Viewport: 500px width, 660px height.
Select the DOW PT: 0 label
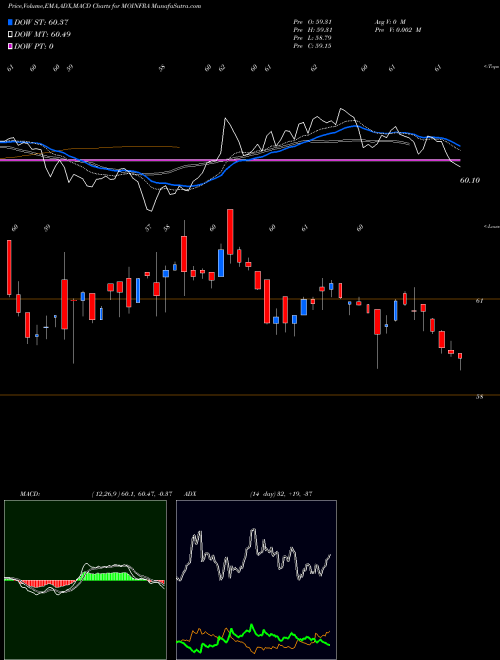point(34,46)
